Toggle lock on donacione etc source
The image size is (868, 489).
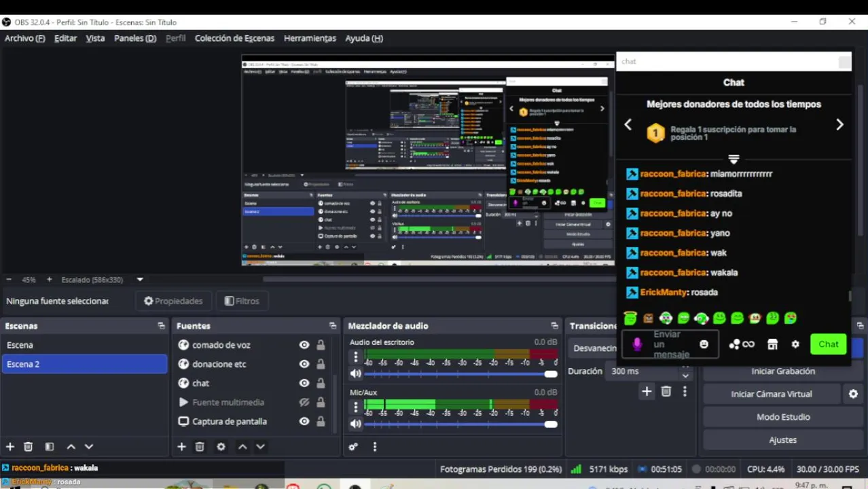[x=321, y=364]
